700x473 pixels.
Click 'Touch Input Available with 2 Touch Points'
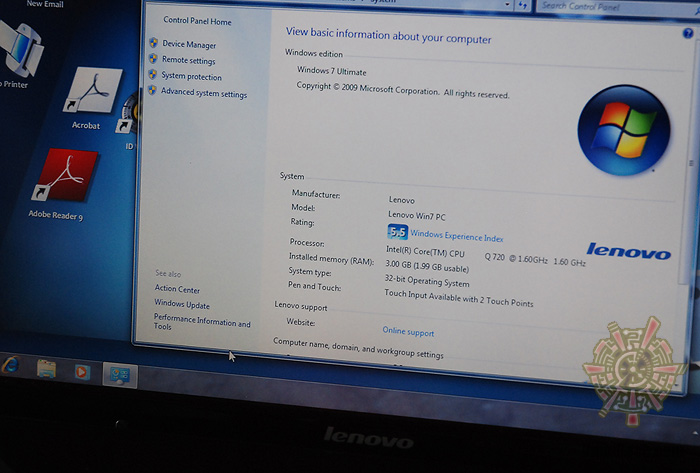[458, 298]
